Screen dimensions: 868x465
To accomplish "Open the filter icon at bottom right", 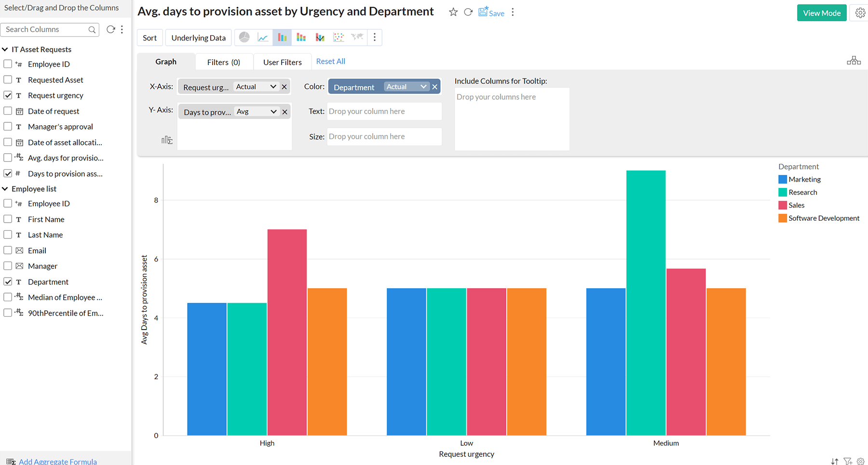I will click(x=848, y=461).
